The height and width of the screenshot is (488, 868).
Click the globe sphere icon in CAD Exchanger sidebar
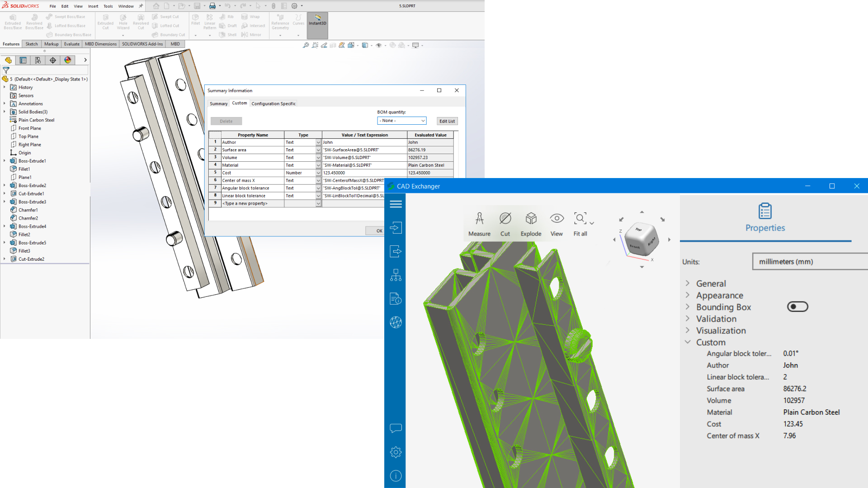396,322
